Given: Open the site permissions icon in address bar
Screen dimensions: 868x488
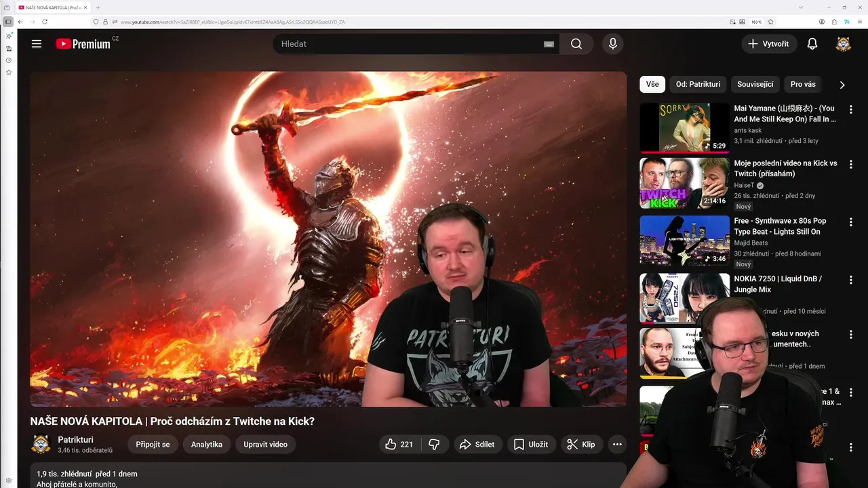Looking at the screenshot, I should 114,22.
